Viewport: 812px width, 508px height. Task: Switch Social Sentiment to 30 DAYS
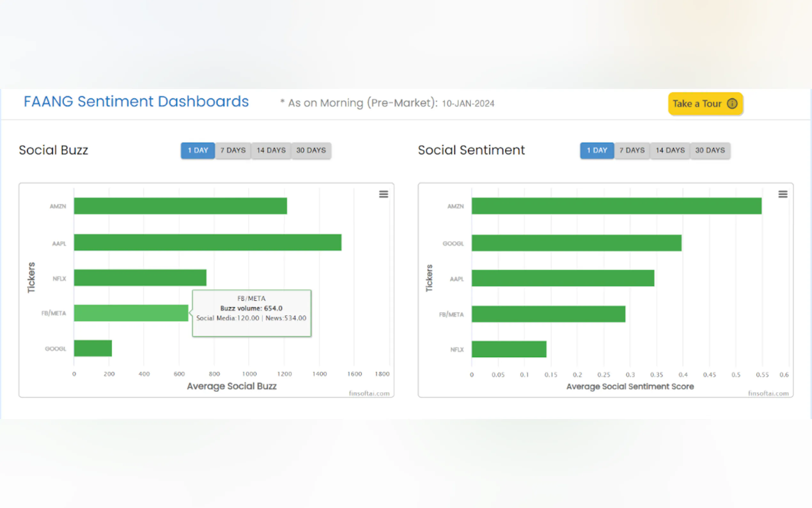pos(710,150)
